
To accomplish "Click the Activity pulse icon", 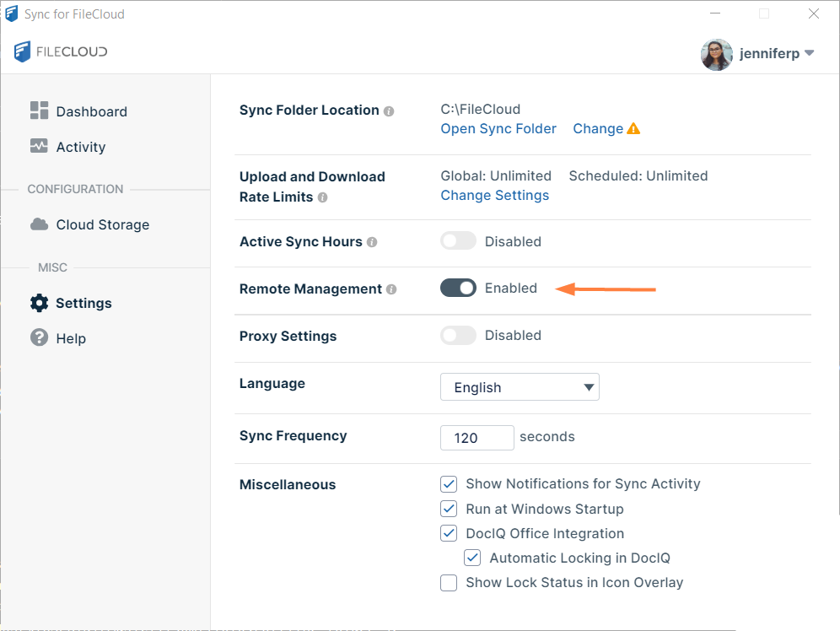I will coord(39,146).
